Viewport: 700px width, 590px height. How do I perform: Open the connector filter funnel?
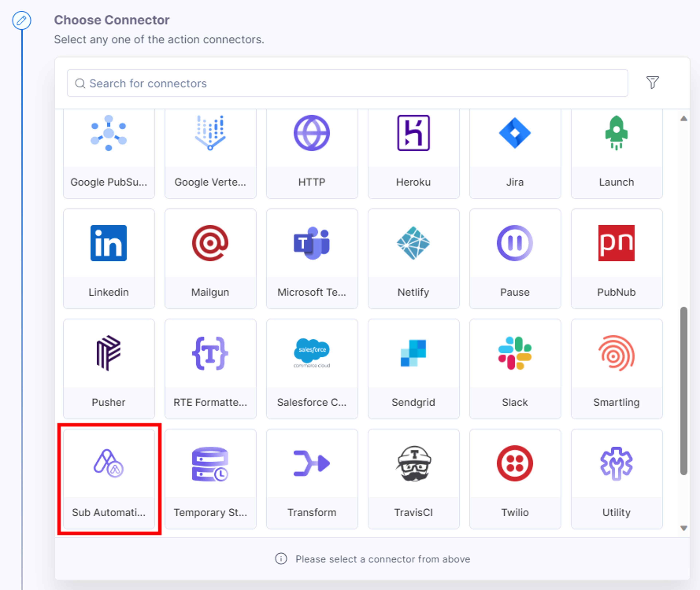(652, 82)
